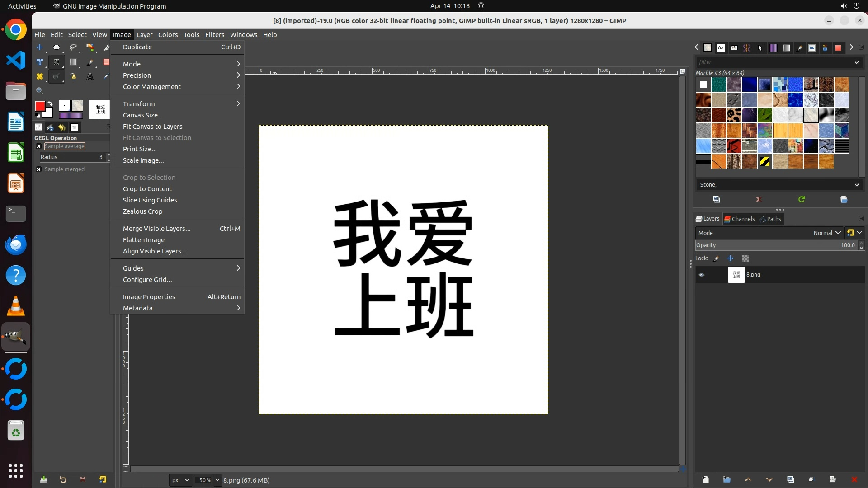Toggle the Sample average checkbox

pyautogui.click(x=39, y=146)
